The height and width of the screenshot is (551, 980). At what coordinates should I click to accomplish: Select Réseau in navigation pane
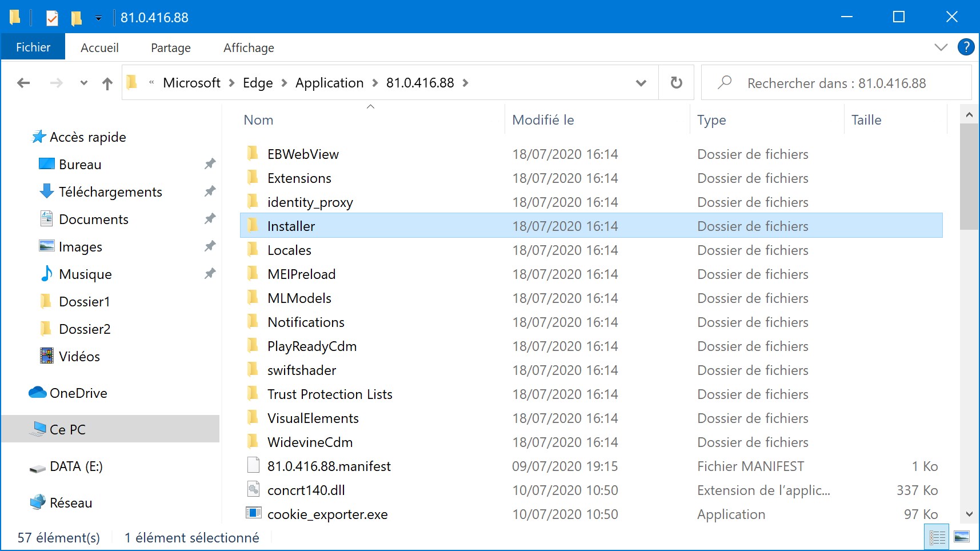[61, 503]
